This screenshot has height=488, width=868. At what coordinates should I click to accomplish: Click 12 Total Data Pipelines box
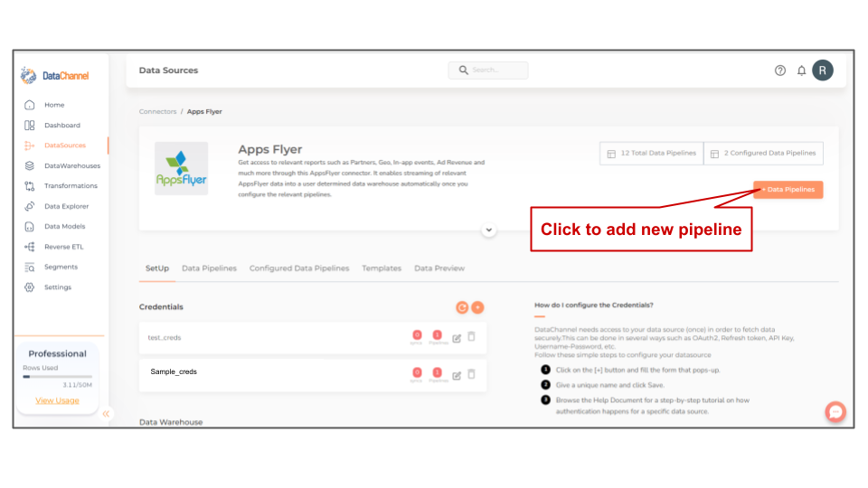point(652,154)
